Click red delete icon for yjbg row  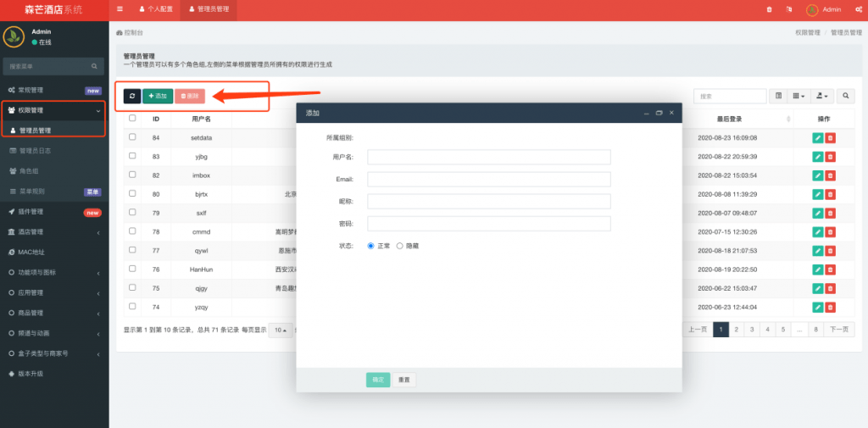[831, 156]
